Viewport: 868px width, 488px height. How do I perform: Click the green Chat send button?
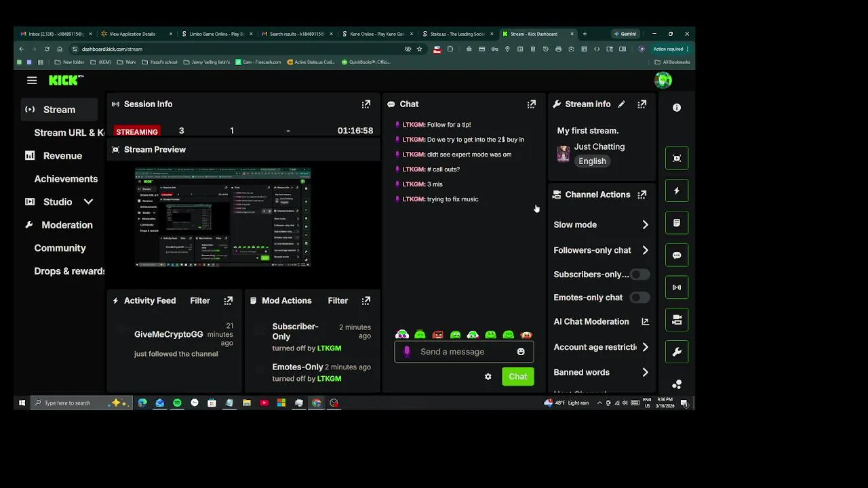coord(518,377)
